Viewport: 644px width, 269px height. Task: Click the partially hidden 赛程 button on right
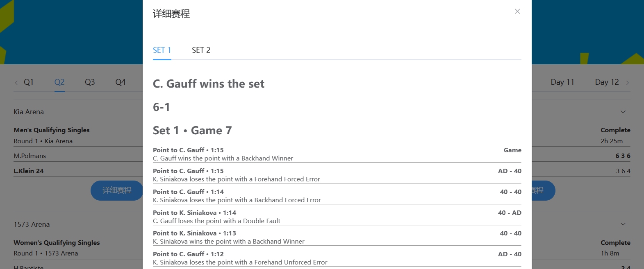coord(543,190)
